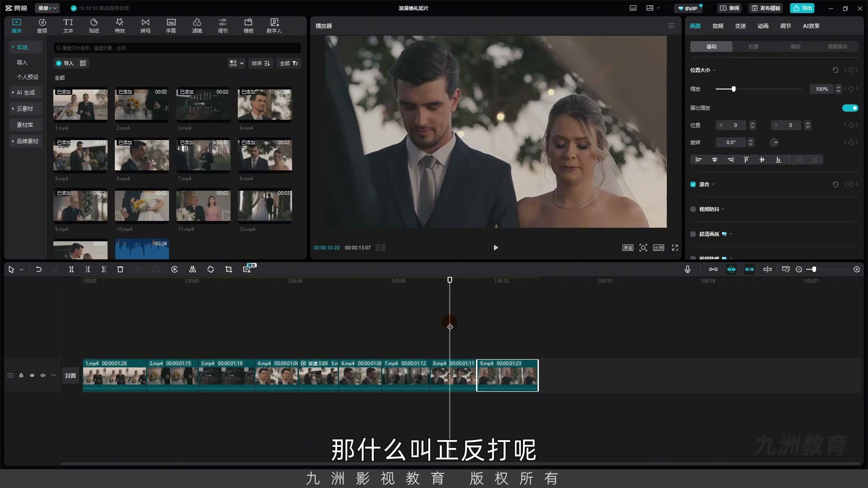
Task: Open the 全部 filter dropdown
Action: click(x=289, y=63)
